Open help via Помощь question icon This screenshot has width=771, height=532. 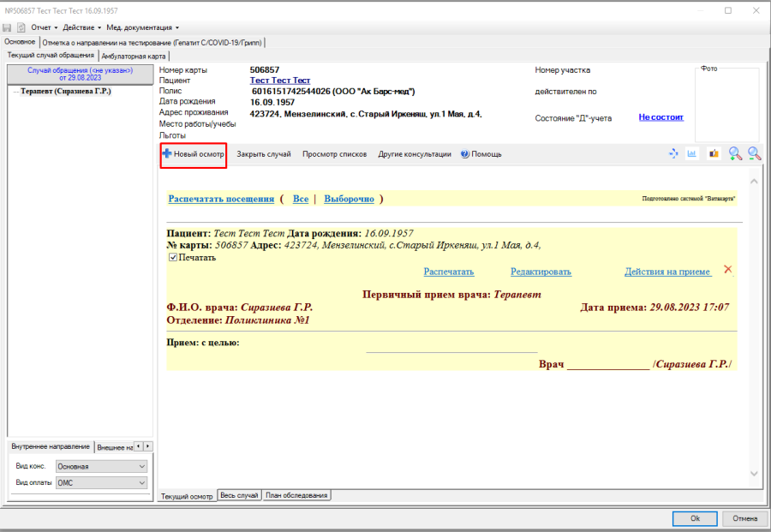[x=481, y=154]
